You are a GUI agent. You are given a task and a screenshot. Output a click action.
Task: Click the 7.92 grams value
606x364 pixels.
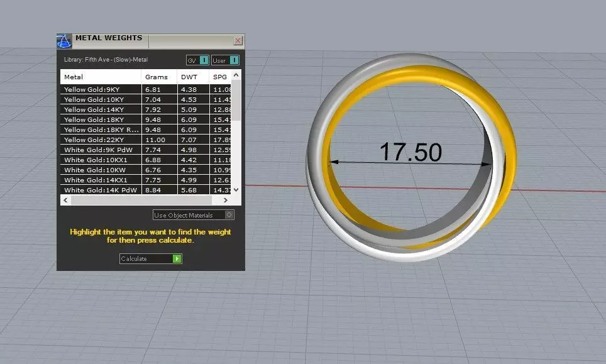pyautogui.click(x=153, y=109)
